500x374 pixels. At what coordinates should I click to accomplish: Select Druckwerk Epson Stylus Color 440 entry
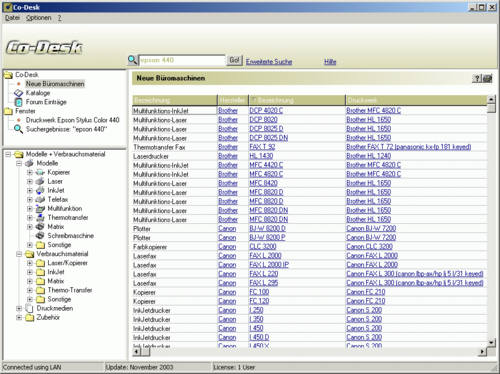coord(73,120)
